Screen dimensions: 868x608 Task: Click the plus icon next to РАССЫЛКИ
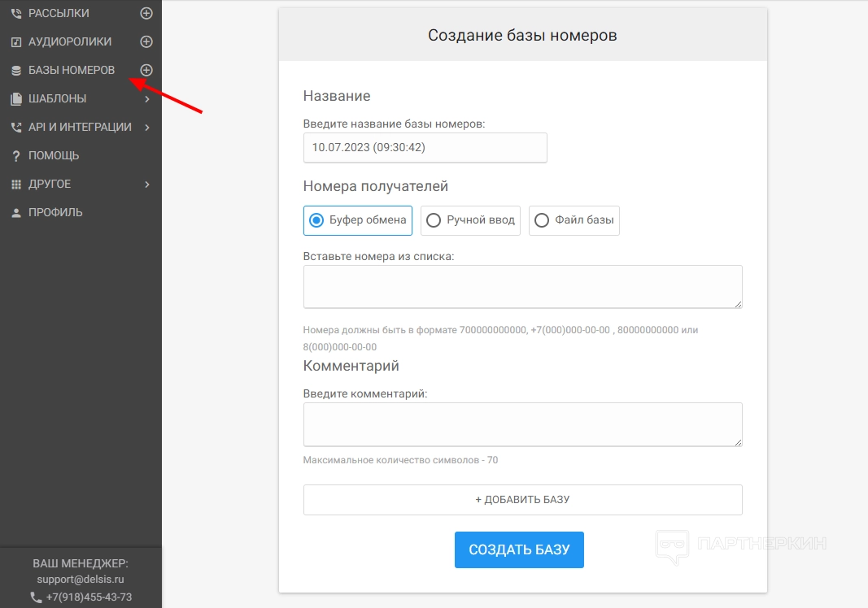[x=146, y=13]
